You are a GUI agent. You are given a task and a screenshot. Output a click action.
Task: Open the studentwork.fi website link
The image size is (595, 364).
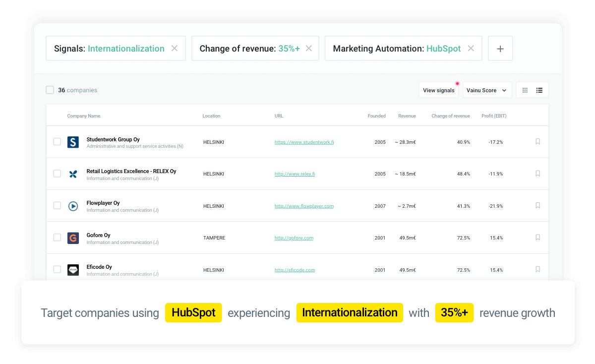coord(304,142)
